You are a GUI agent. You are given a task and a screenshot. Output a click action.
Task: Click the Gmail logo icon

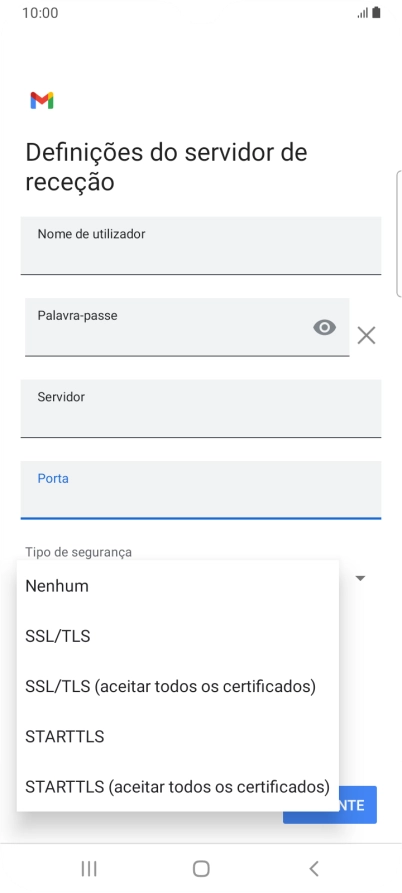click(x=42, y=100)
